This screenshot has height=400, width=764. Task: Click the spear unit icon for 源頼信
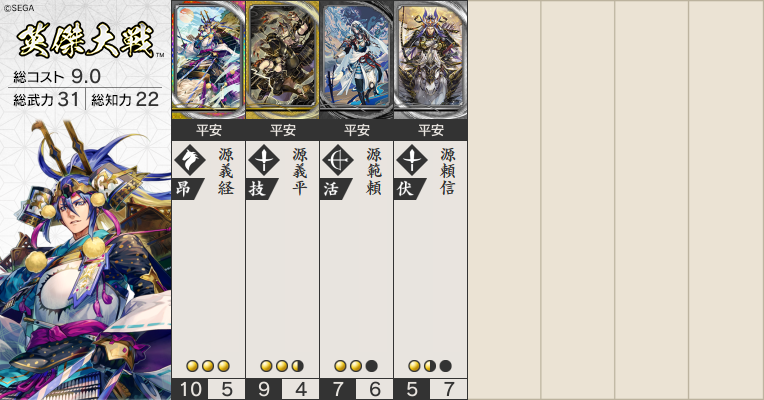coord(412,160)
